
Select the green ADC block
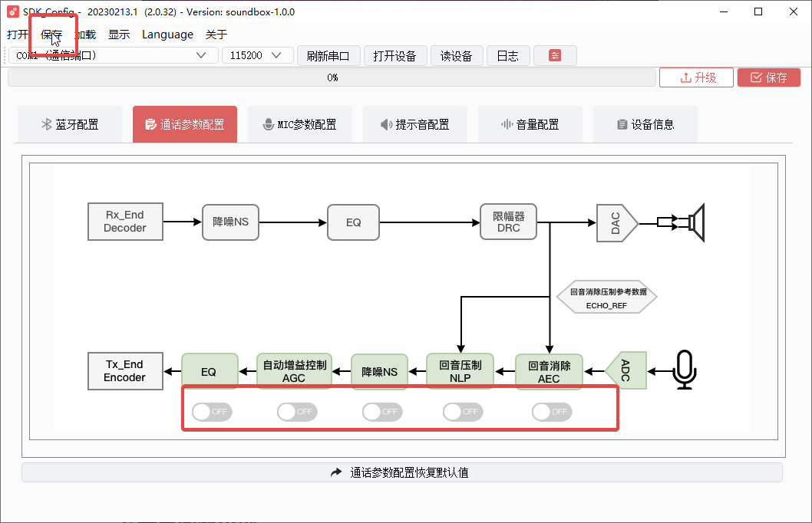(626, 370)
